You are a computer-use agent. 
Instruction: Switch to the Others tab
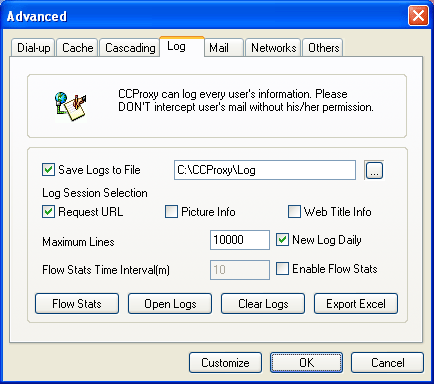[323, 48]
